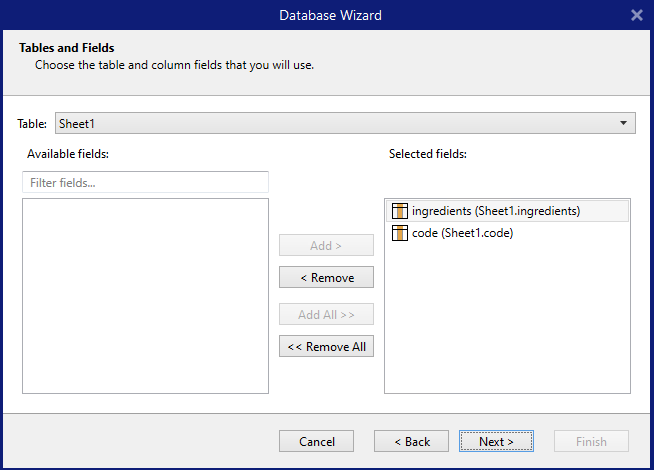Remove all fields with << Remove All
Screen dimensions: 654x470
[x=326, y=347]
